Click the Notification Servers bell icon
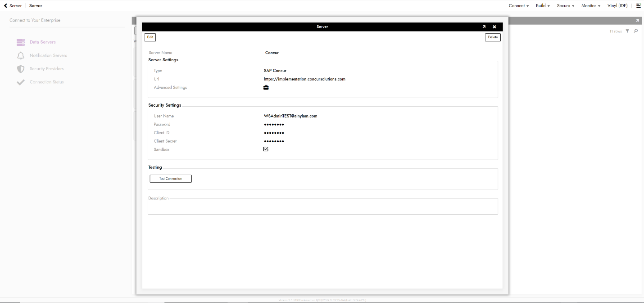Image resolution: width=644 pixels, height=303 pixels. [x=21, y=55]
